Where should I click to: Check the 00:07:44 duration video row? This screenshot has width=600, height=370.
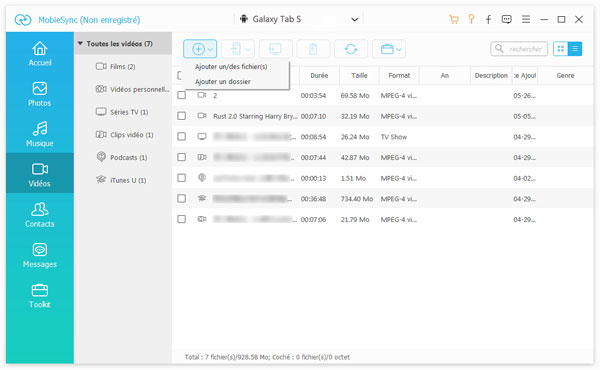(x=182, y=157)
